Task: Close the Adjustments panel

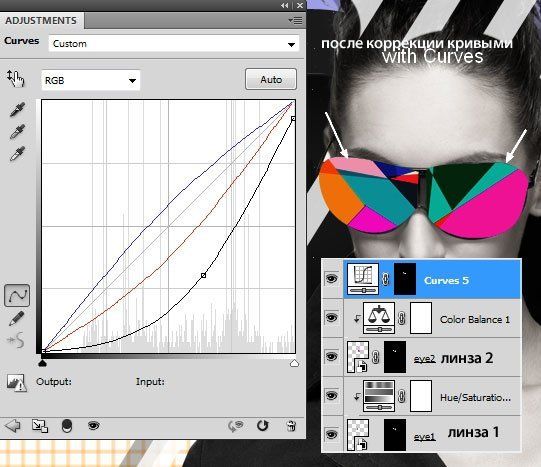Action: (300, 6)
